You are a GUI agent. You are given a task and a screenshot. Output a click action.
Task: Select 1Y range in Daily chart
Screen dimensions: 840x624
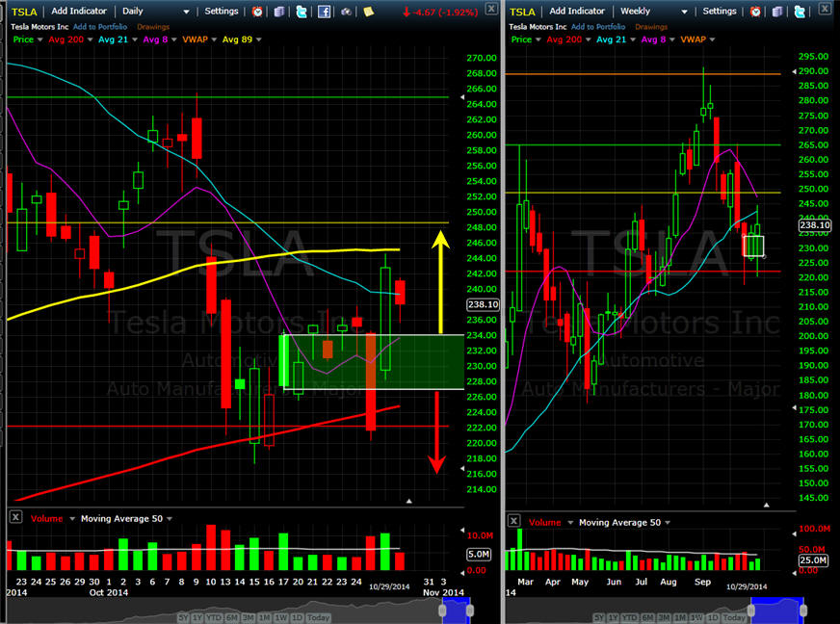pos(197,617)
